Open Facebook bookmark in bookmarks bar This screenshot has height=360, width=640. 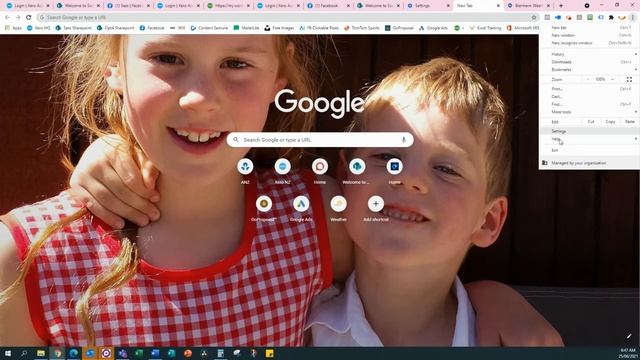tap(152, 28)
